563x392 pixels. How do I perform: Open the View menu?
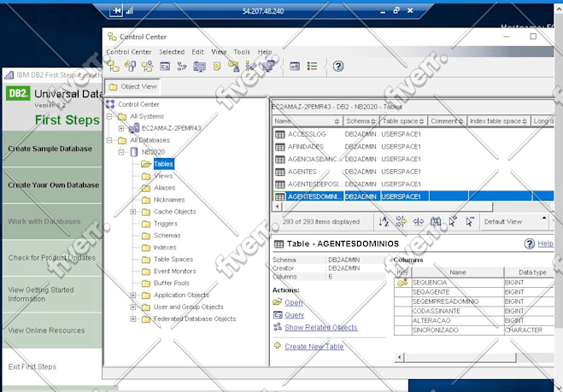219,52
